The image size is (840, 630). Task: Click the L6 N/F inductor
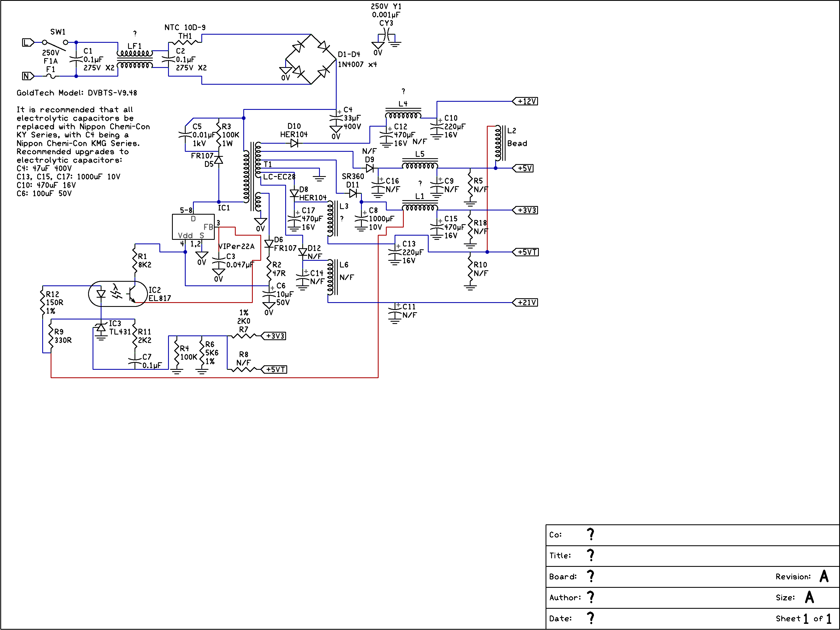(x=332, y=277)
